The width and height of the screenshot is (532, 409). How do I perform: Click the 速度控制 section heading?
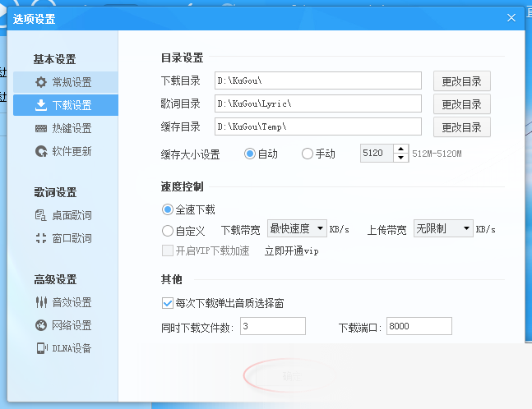point(183,186)
